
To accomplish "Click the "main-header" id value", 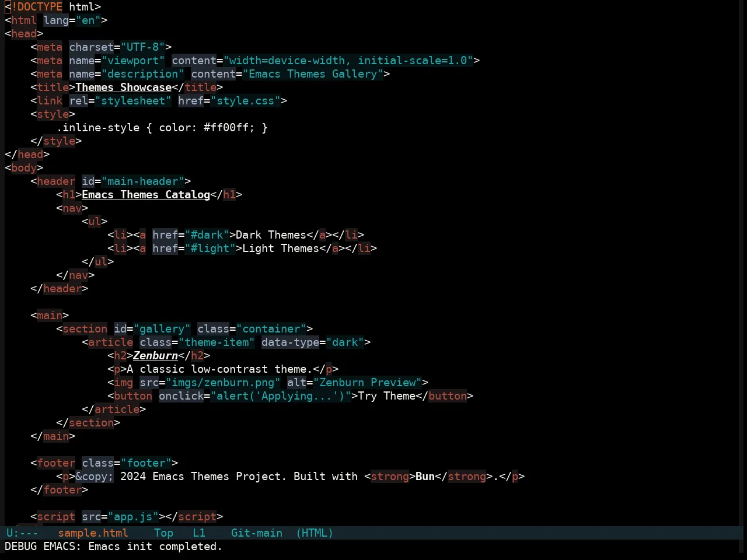I will (143, 181).
